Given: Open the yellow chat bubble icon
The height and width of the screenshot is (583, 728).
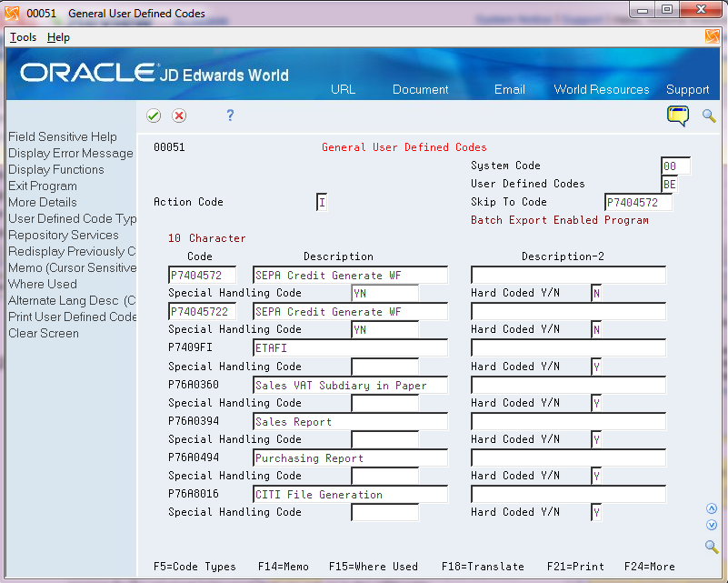Looking at the screenshot, I should point(678,116).
